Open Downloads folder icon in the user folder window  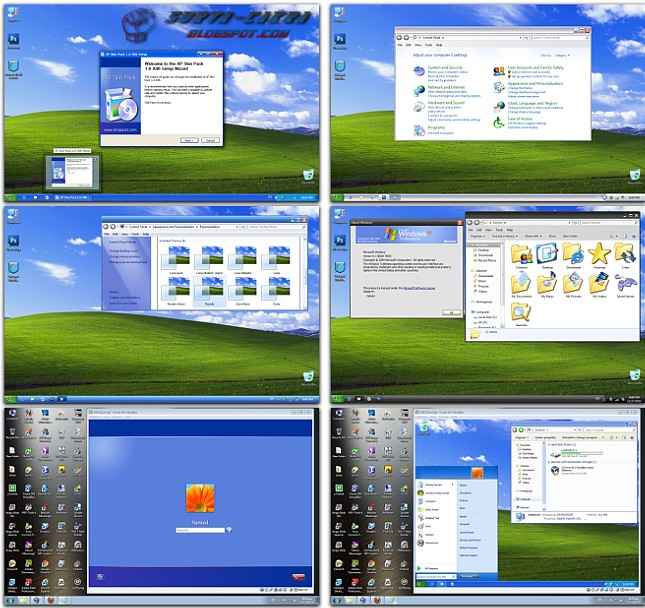pos(573,255)
